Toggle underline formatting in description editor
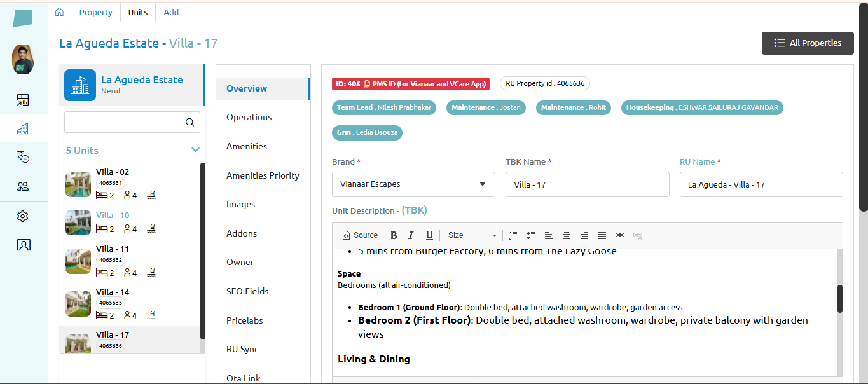 [x=429, y=235]
